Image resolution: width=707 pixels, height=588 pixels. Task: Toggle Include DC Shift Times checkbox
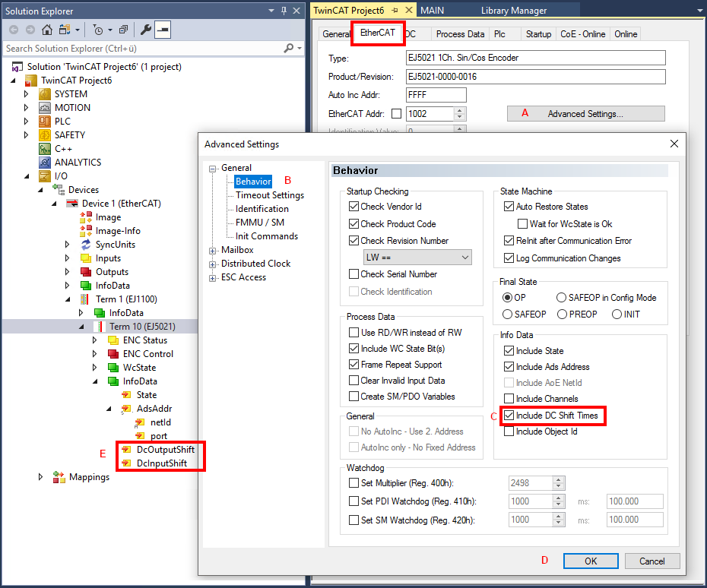[x=509, y=416]
